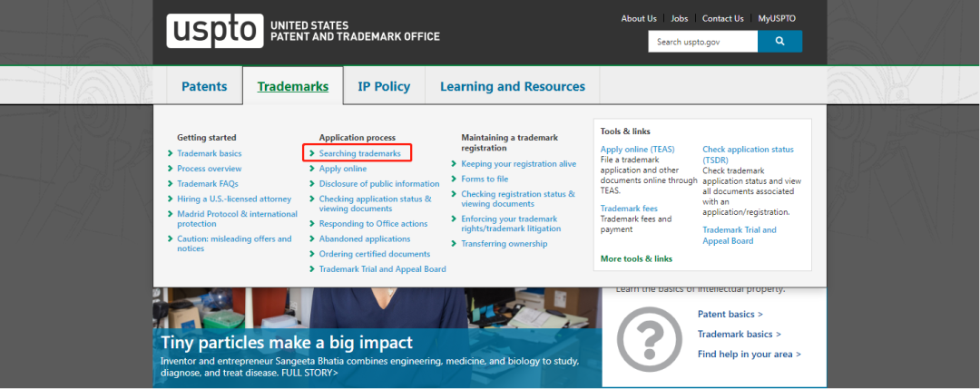Select the Trademarks tab
Image resolution: width=980 pixels, height=389 pixels.
(x=292, y=87)
